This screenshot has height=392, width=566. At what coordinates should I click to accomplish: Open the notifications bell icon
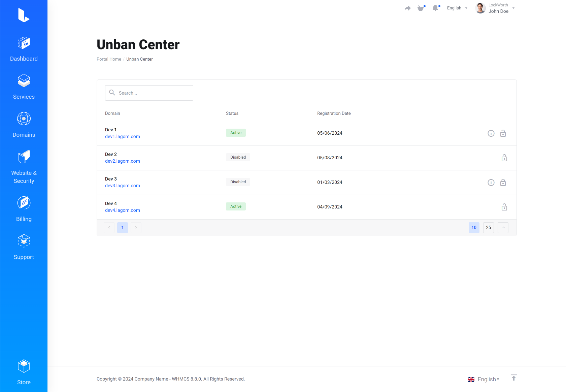coord(436,8)
